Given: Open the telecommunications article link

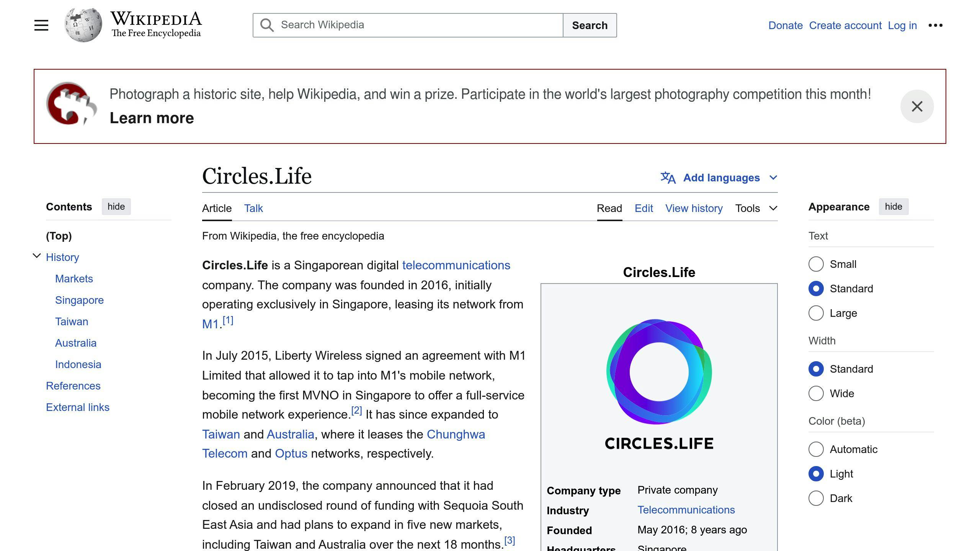Looking at the screenshot, I should tap(456, 265).
